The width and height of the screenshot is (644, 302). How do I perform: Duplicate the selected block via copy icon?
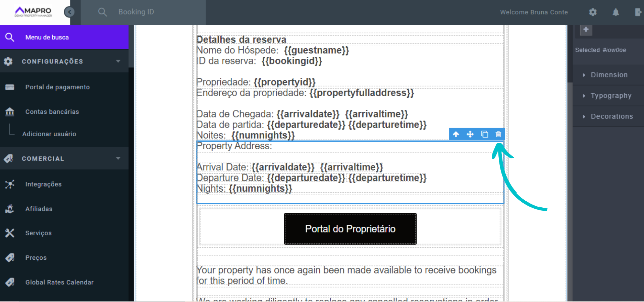click(x=484, y=134)
